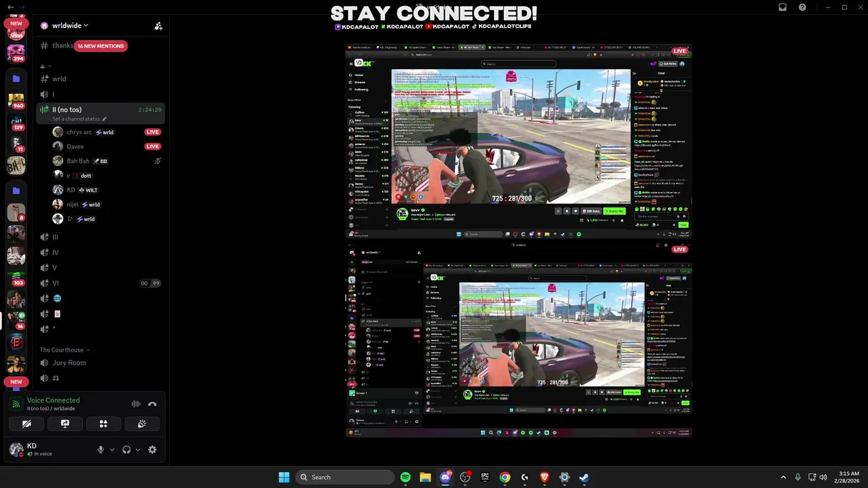Jump to the 16 New Mentions pill
The width and height of the screenshot is (868, 488).
tap(100, 46)
